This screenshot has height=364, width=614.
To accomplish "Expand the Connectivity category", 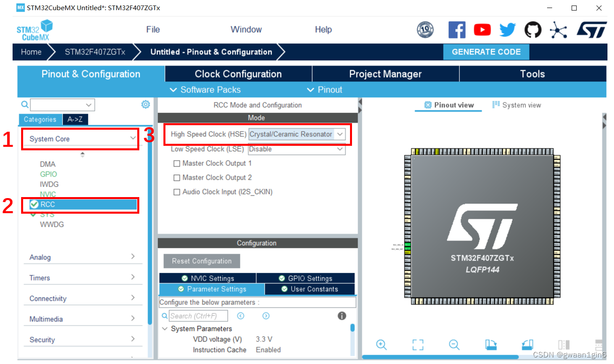I will [83, 298].
